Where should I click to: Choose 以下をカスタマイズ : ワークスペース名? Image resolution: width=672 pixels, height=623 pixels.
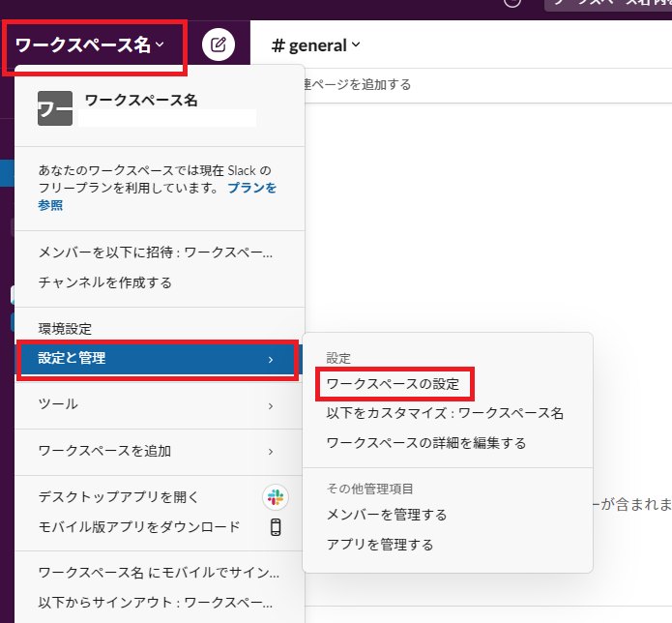pyautogui.click(x=445, y=413)
